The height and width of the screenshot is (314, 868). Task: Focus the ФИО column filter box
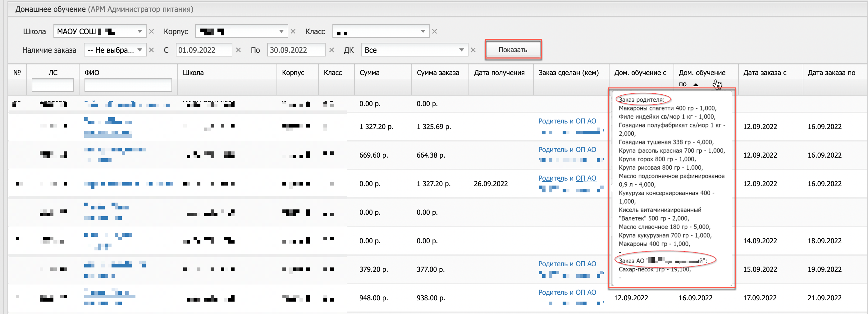pos(128,85)
